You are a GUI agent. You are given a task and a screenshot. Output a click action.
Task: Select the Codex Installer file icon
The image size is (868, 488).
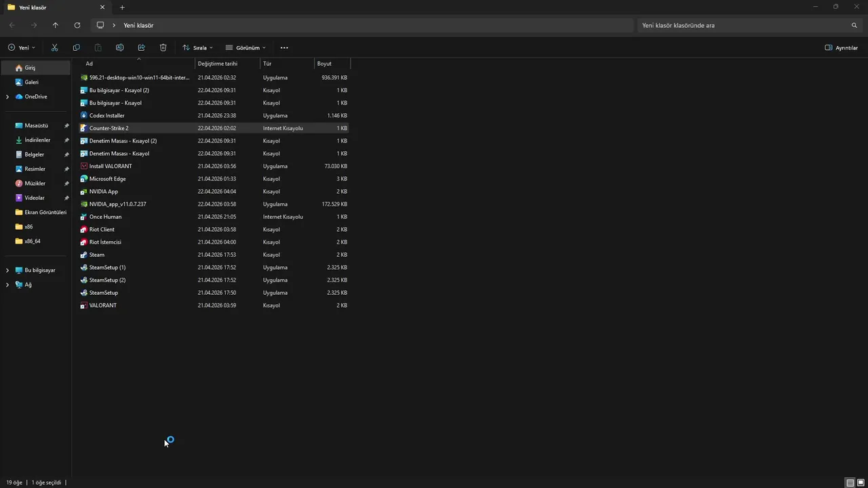coord(84,115)
